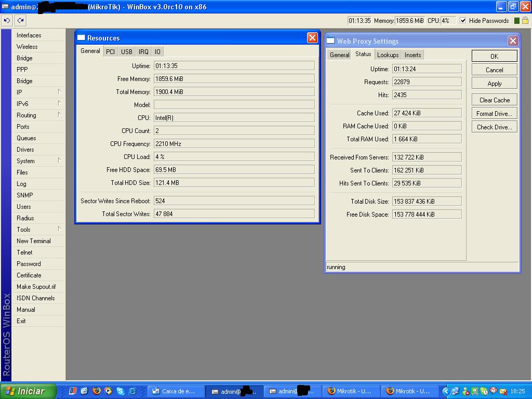Select General tab in Web Proxy Settings
This screenshot has width=532, height=399.
pos(339,55)
